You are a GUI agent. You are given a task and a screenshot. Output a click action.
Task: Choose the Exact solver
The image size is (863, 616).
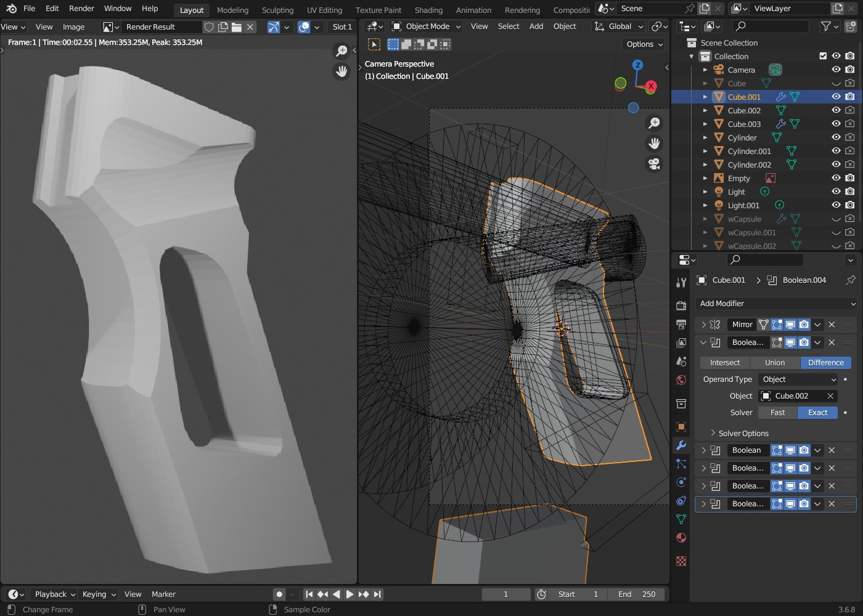tap(818, 412)
